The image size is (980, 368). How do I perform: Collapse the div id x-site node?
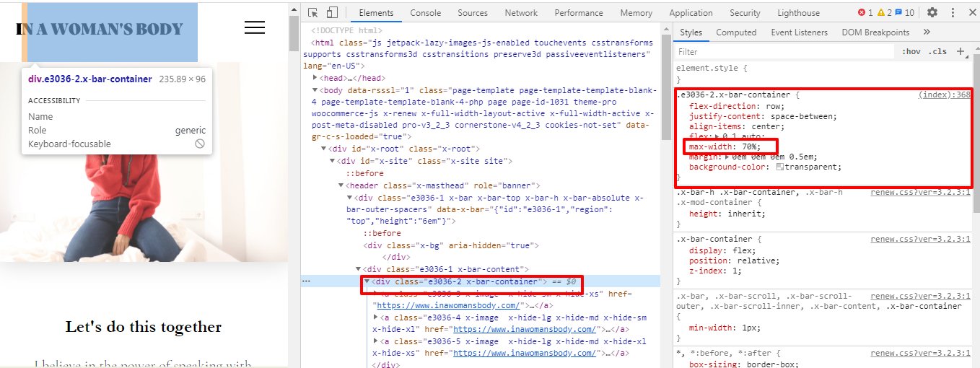[x=333, y=161]
